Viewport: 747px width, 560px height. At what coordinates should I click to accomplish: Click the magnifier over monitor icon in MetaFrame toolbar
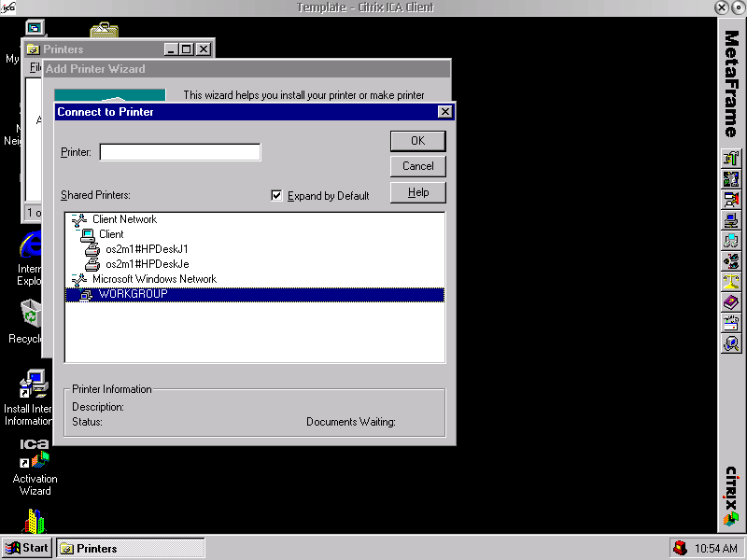point(731,343)
